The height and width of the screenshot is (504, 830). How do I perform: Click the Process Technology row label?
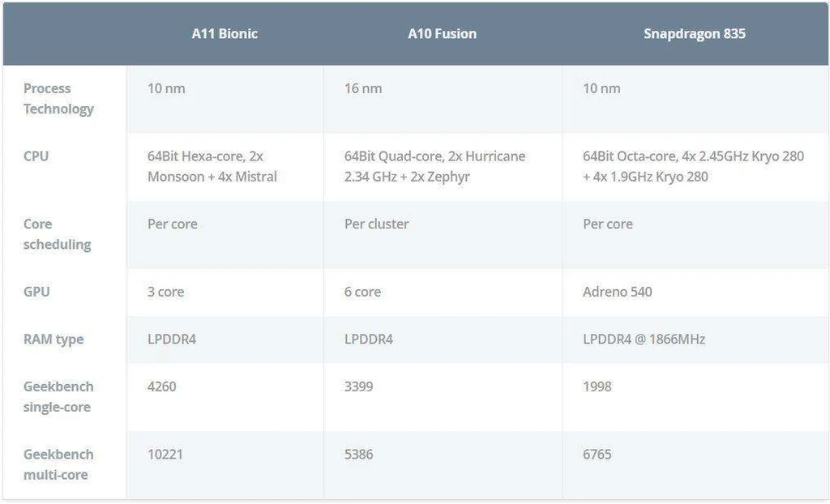tap(58, 99)
